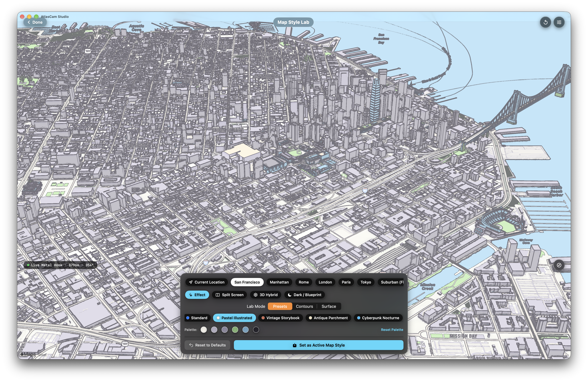This screenshot has height=382, width=588.
Task: Click the Live Metal Hook status badge
Action: (x=60, y=265)
